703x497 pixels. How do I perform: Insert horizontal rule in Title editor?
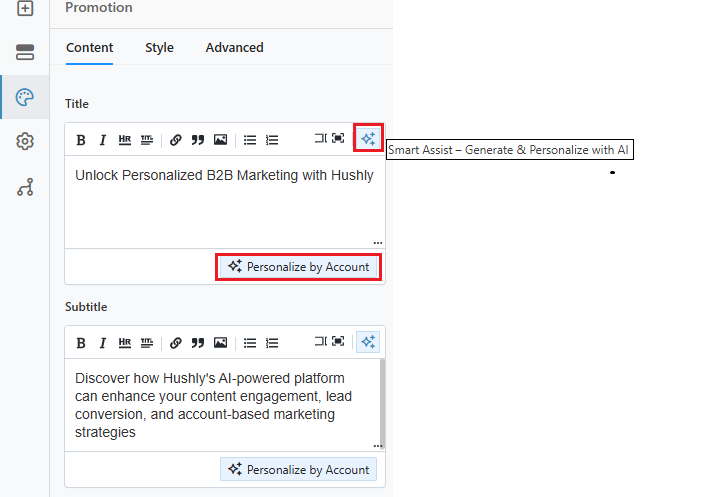tap(125, 140)
